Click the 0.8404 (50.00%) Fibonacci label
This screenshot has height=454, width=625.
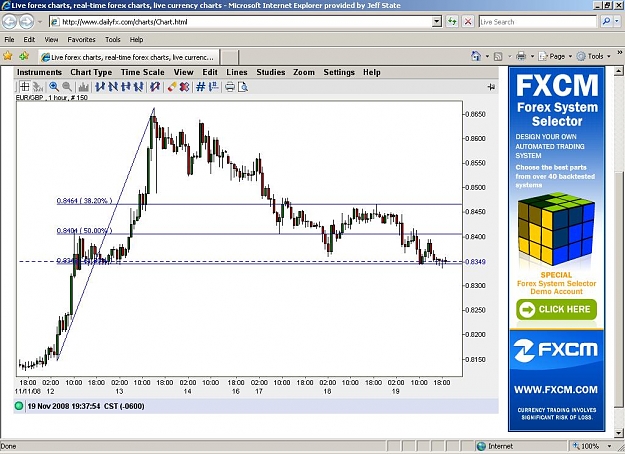click(x=84, y=230)
